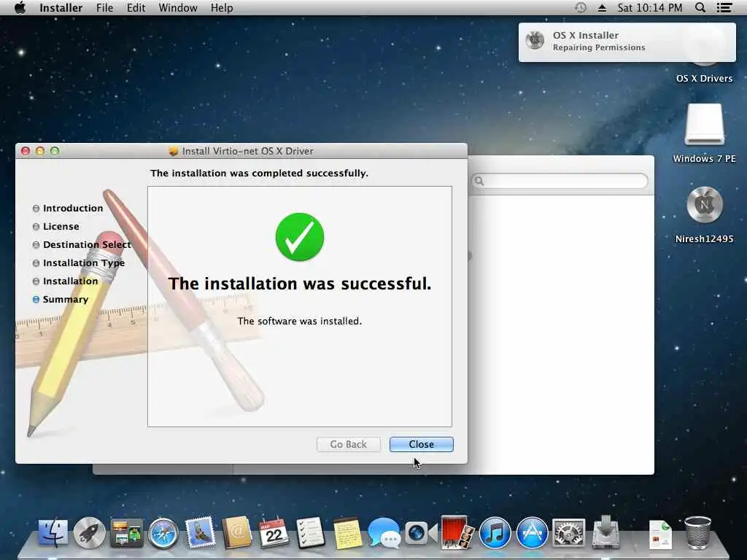Open Finder from the Dock
Screen dimensions: 747x560
pos(53,532)
